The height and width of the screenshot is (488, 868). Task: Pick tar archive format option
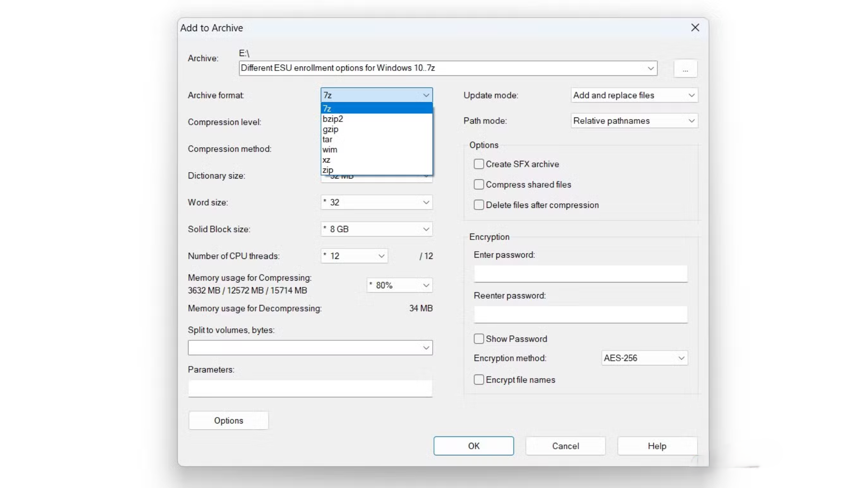click(x=327, y=139)
